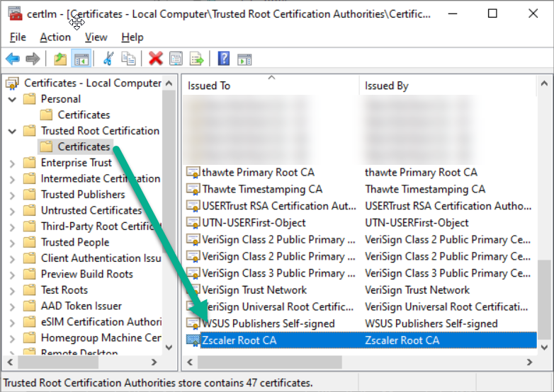554x392 pixels.
Task: Select Trusted Publishers folder in tree
Action: 83,195
